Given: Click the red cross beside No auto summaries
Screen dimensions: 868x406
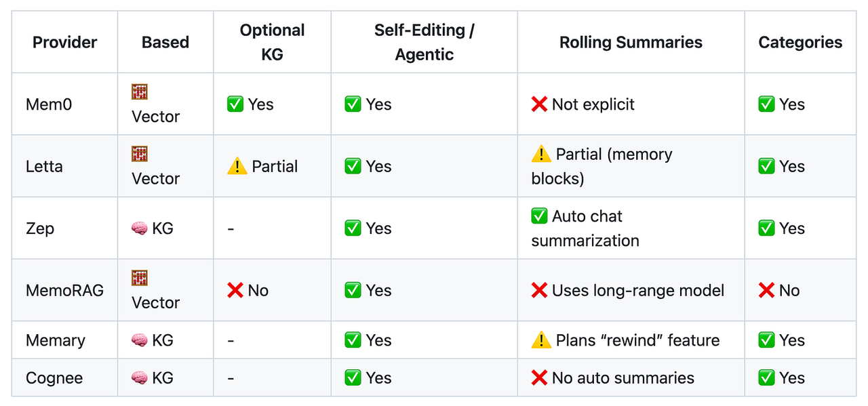Looking at the screenshot, I should tap(539, 378).
